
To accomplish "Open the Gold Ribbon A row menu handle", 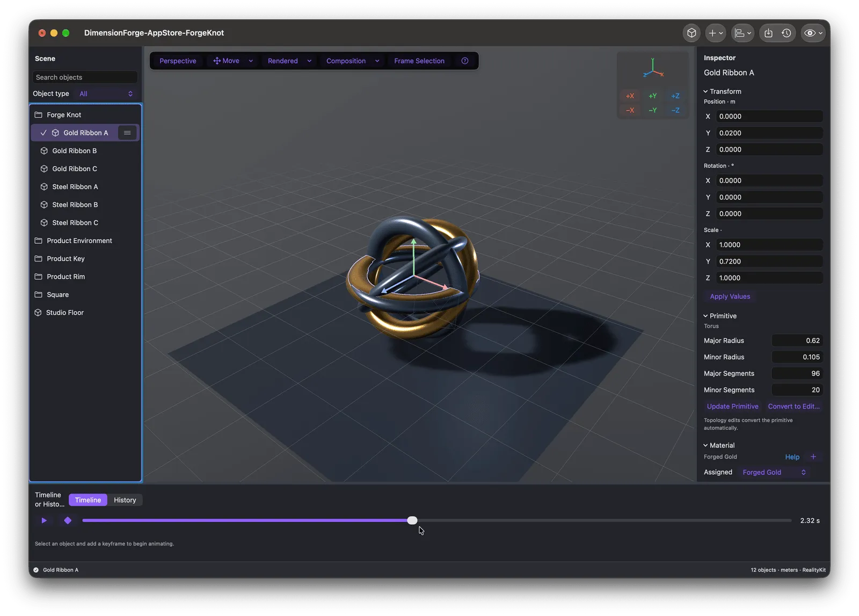I will pyautogui.click(x=127, y=133).
